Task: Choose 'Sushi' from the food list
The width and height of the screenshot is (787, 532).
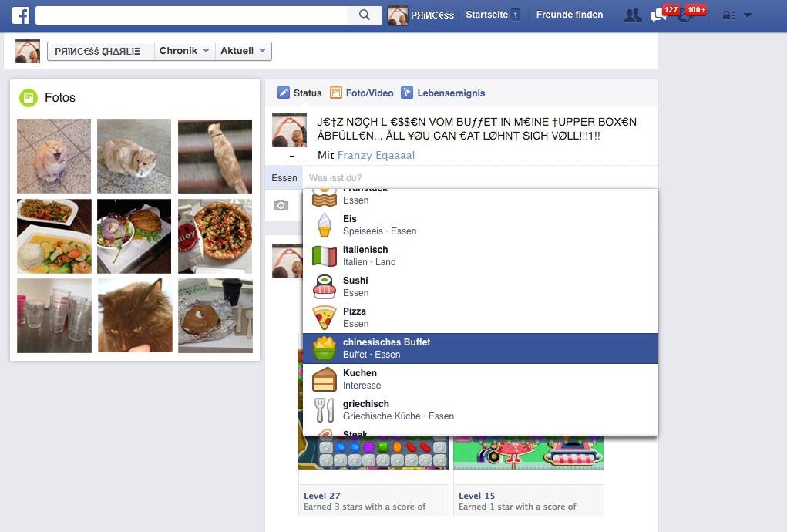Action: [480, 287]
